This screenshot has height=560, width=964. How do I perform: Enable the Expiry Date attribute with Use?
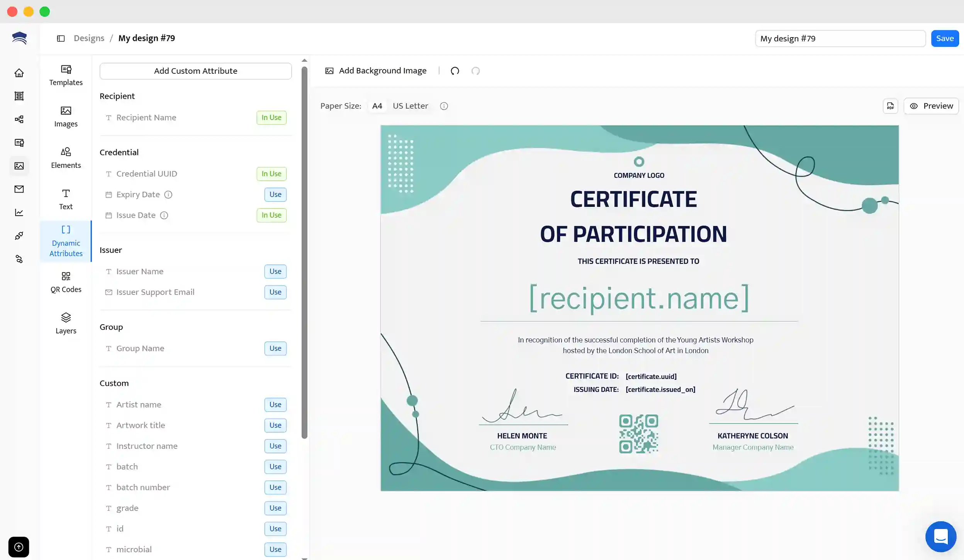(275, 194)
